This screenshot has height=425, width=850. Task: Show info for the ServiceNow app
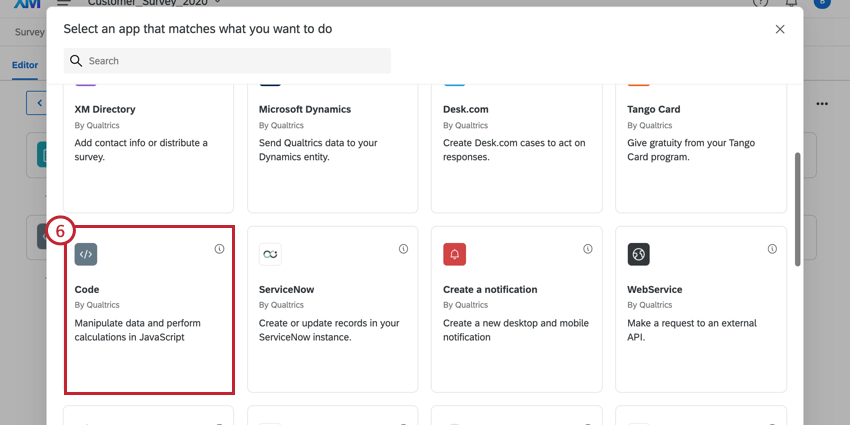[403, 249]
